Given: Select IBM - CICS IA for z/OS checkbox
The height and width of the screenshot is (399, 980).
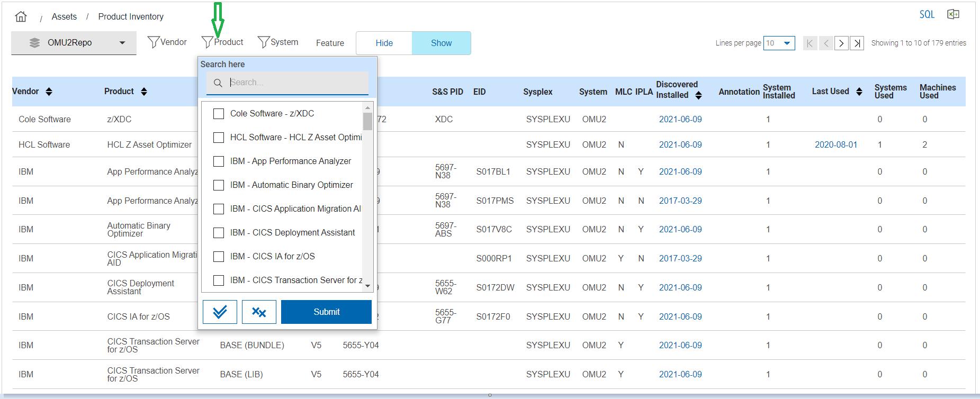Looking at the screenshot, I should click(219, 256).
